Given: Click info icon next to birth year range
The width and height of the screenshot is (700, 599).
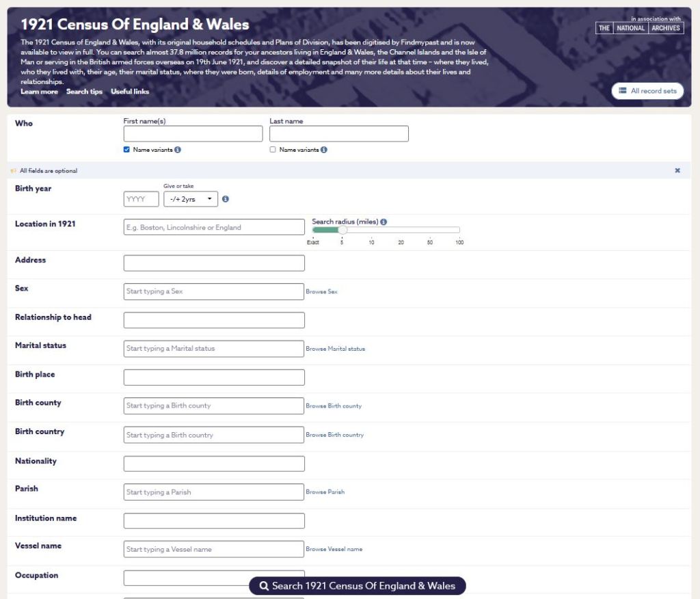Looking at the screenshot, I should click(226, 200).
